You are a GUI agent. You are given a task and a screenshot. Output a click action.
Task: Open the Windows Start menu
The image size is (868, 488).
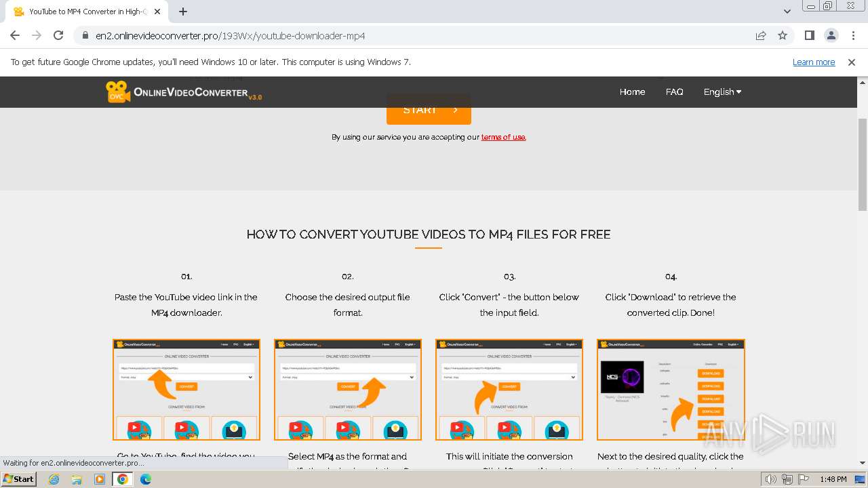click(x=18, y=479)
